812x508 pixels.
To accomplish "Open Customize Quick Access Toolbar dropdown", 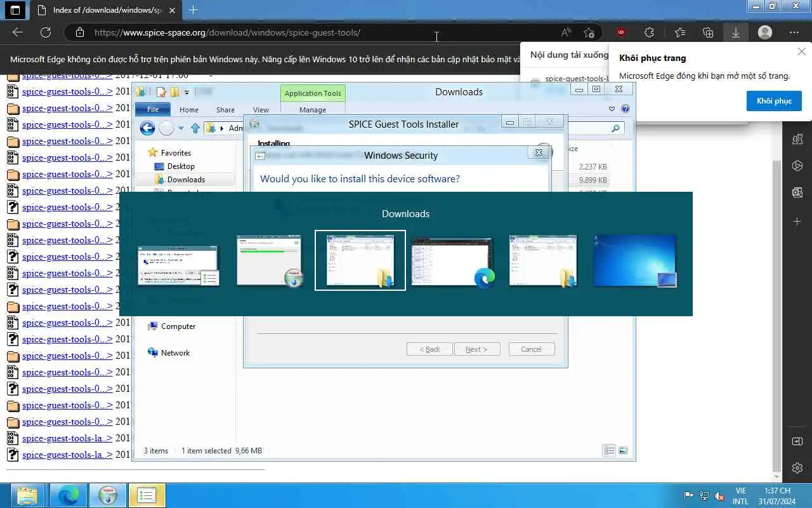I will [187, 93].
